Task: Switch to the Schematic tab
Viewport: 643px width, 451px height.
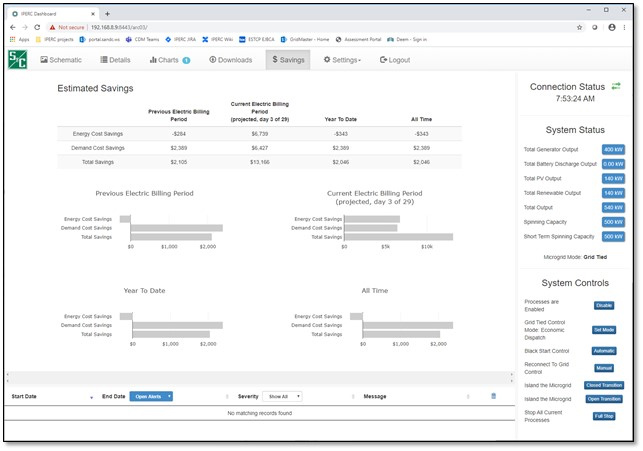Action: 61,60
